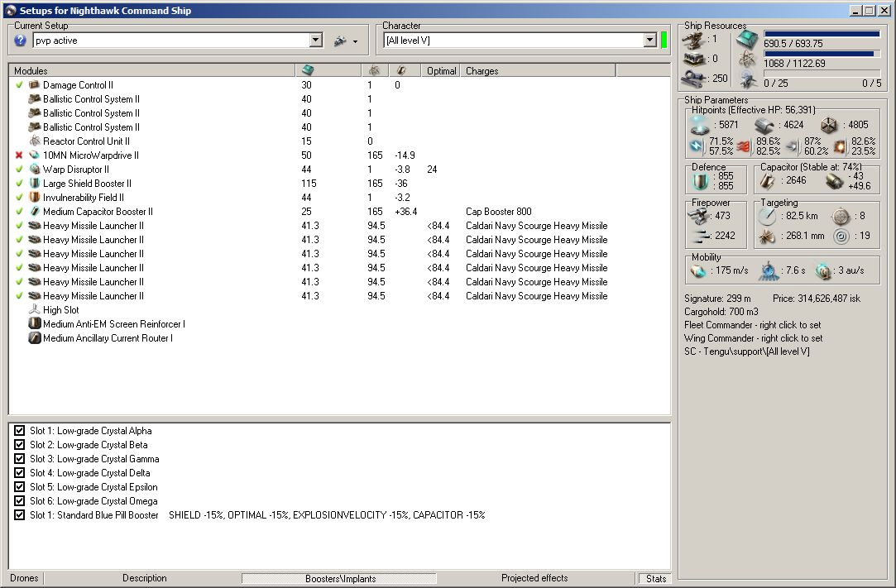
Task: Sort by the capacitor icon column header
Action: pyautogui.click(x=405, y=70)
